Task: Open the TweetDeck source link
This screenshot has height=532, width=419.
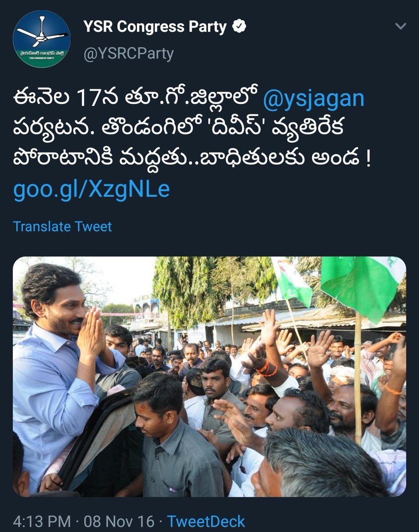Action: tap(206, 521)
